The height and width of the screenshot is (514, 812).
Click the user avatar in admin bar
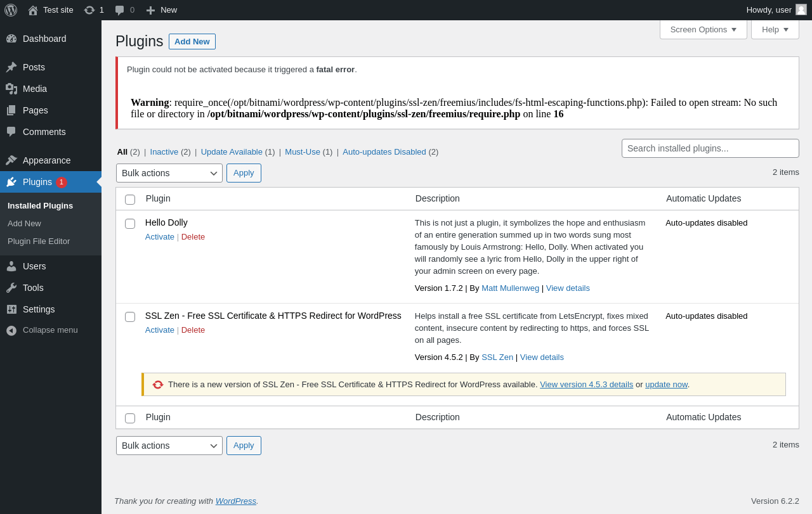[801, 10]
